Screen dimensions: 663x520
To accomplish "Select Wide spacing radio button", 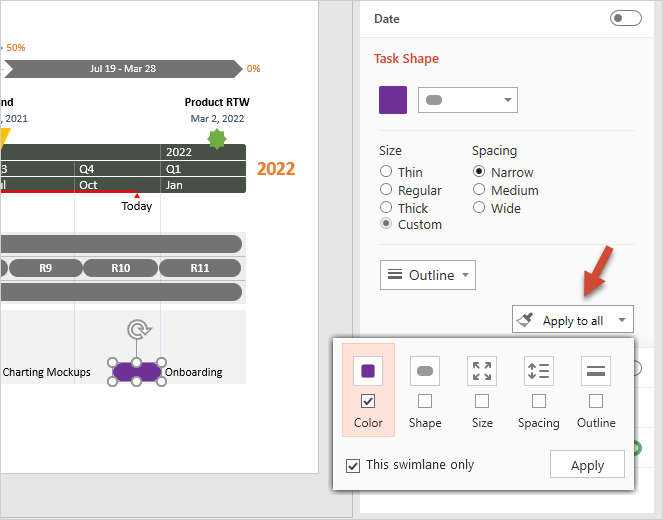I will [x=479, y=207].
